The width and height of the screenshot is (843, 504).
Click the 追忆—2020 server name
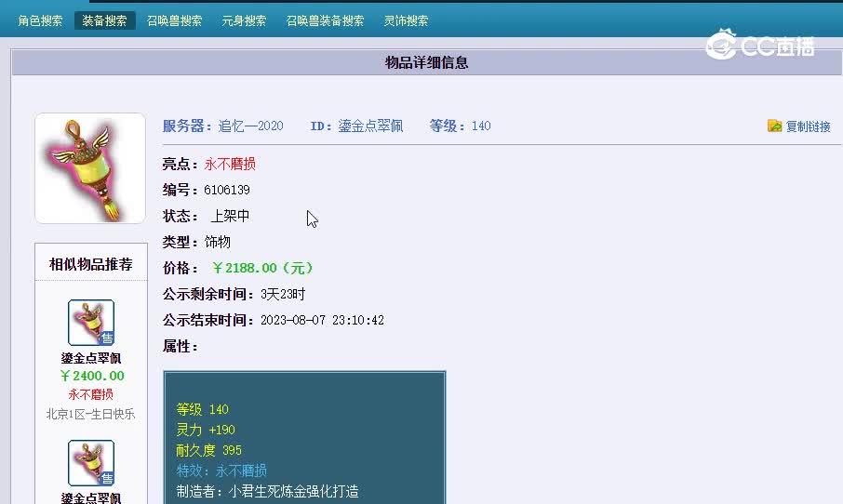(250, 126)
